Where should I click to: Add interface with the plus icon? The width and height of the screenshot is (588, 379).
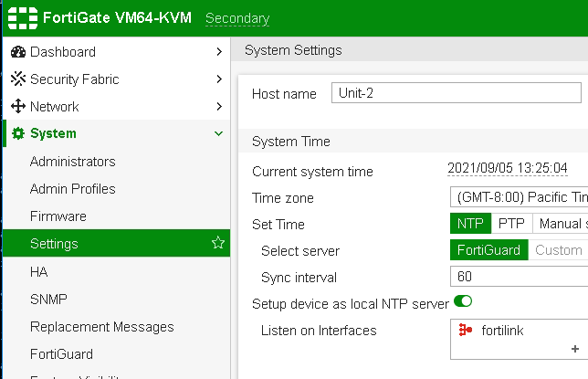(x=575, y=349)
